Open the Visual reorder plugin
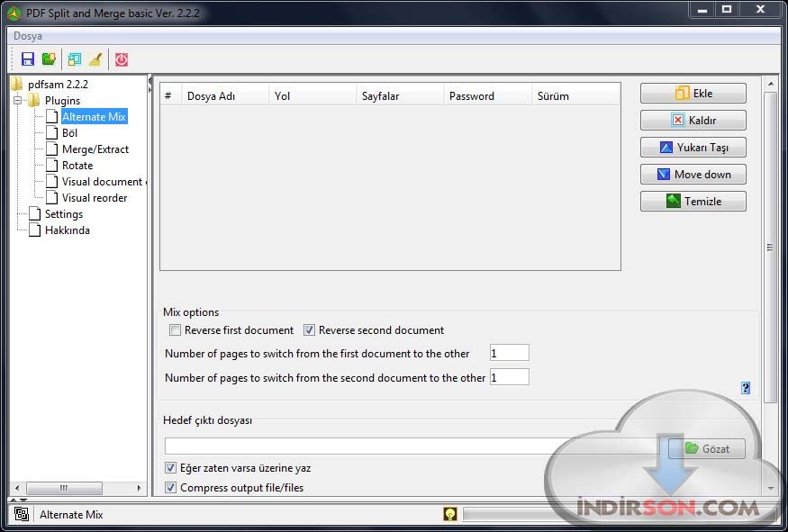This screenshot has width=788, height=532. click(x=95, y=198)
